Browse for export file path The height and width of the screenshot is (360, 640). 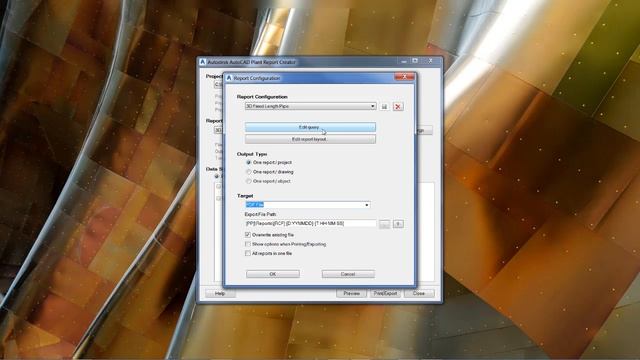point(384,224)
